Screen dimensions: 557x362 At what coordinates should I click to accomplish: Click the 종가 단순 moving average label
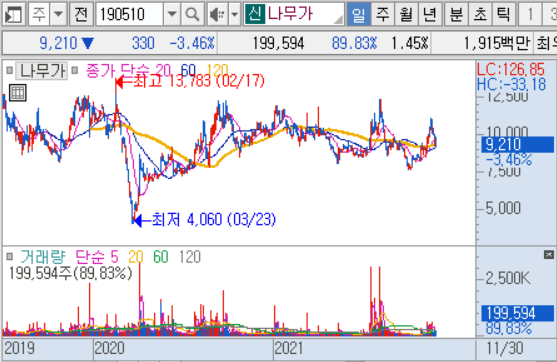(119, 71)
